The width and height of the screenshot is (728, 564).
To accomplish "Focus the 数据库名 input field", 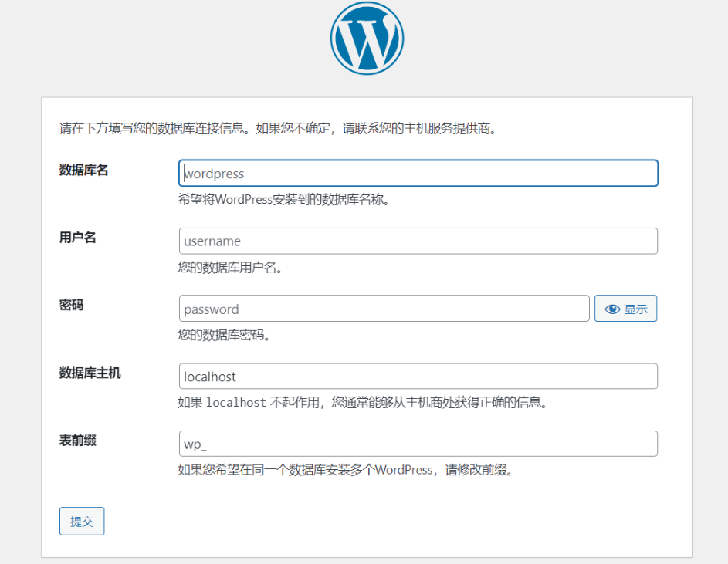I will tap(418, 173).
